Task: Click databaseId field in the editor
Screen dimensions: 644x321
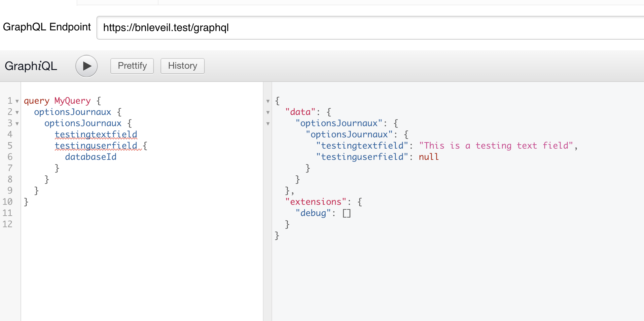Action: pos(91,157)
